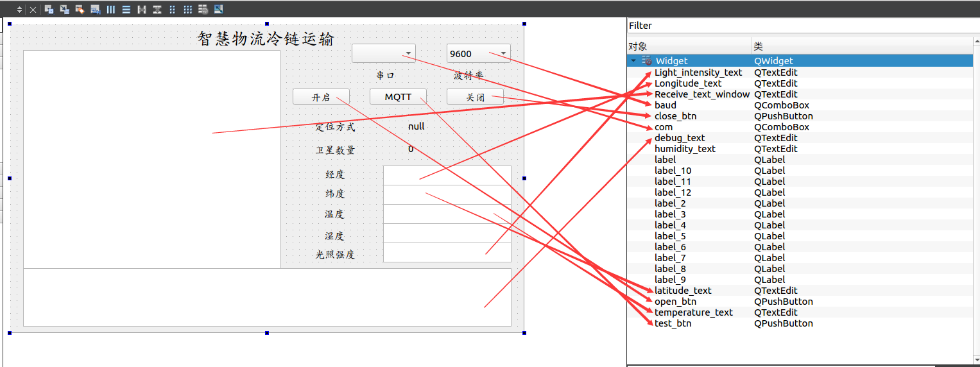980x367 pixels.
Task: Sort by the 对象 column header
Action: (689, 46)
